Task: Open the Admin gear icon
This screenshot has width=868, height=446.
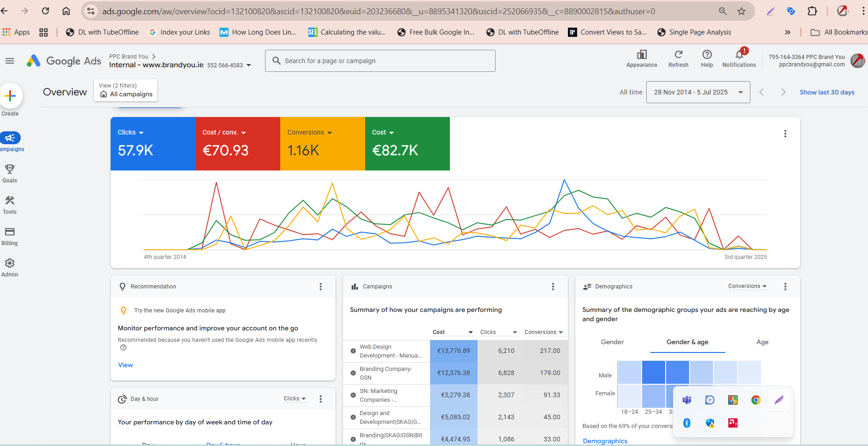Action: click(10, 263)
